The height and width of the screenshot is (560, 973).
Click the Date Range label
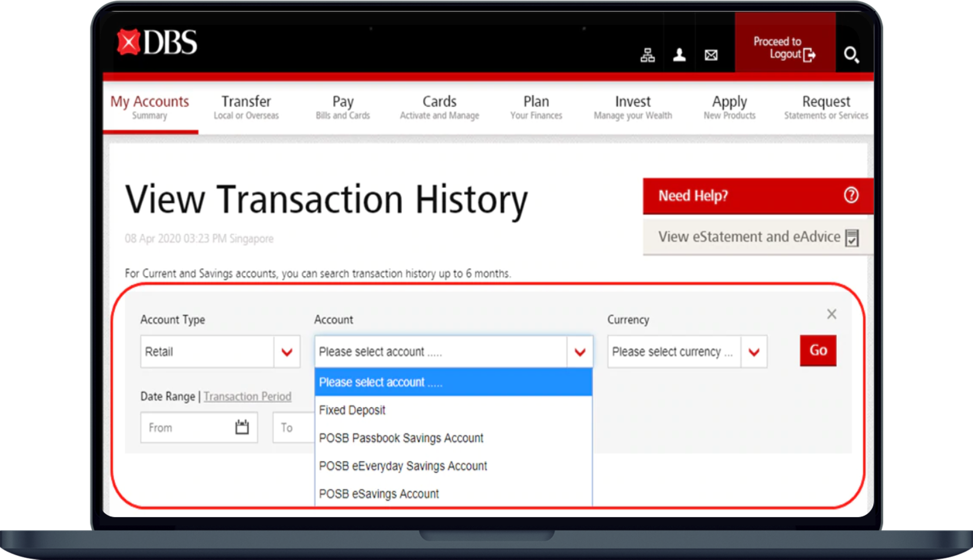click(x=168, y=397)
